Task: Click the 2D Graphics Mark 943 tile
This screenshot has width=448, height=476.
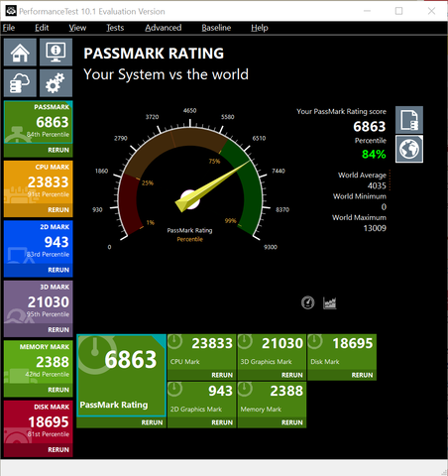Action: (201, 400)
